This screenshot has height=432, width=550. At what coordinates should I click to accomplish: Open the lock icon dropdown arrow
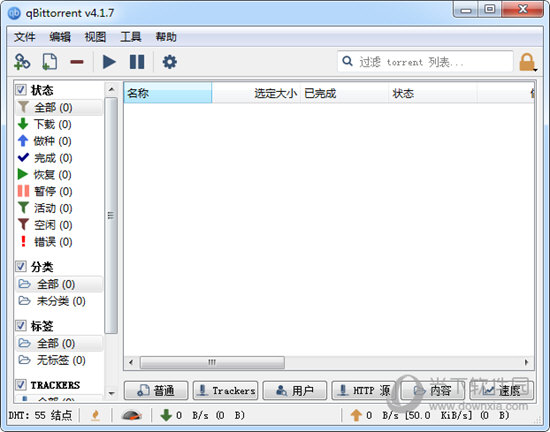point(536,70)
